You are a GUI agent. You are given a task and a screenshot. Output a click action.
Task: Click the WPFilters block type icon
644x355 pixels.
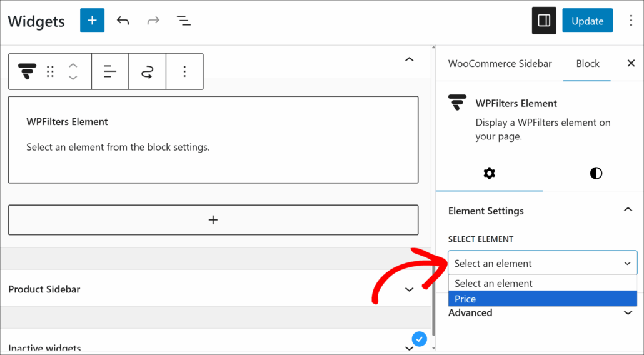coord(27,71)
